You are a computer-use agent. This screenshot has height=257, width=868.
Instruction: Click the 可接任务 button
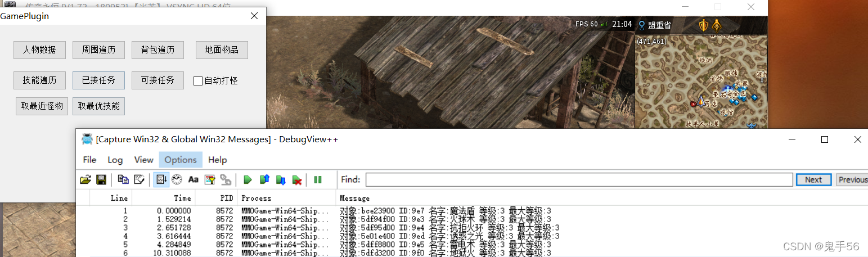point(158,80)
